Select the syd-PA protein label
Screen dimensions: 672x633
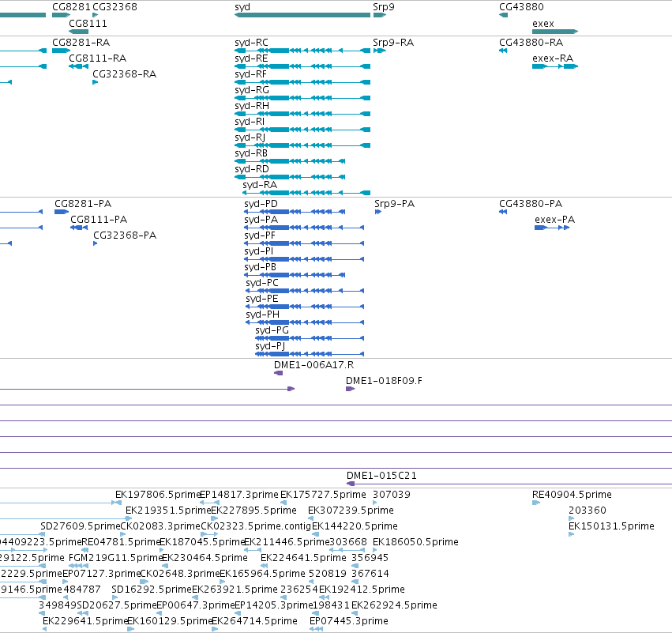pyautogui.click(x=261, y=220)
